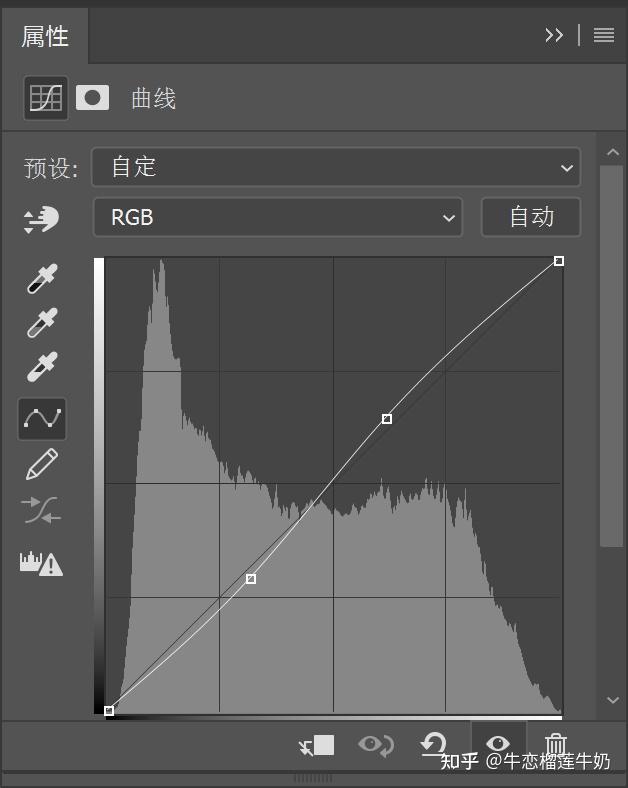The height and width of the screenshot is (788, 628).
Task: Toggle clip to layer button
Action: coord(317,745)
